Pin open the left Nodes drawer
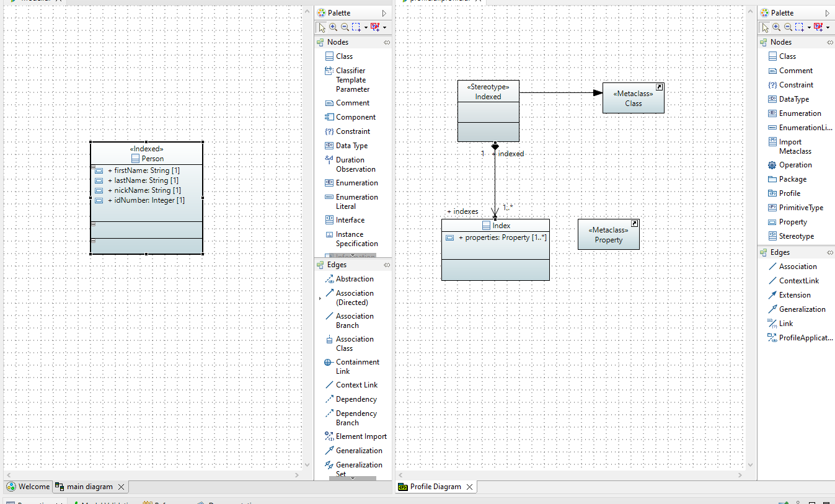Image resolution: width=835 pixels, height=504 pixels. tap(387, 42)
